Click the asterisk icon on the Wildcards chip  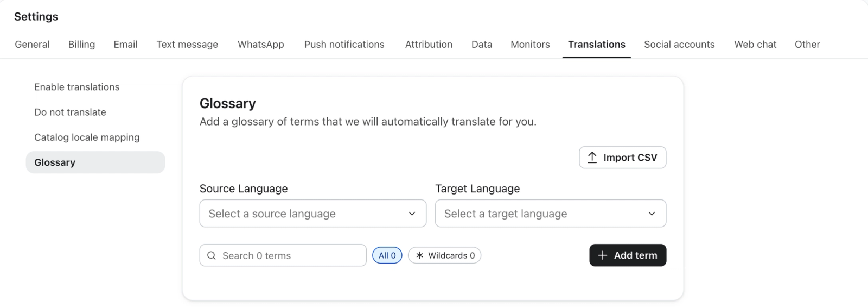click(419, 255)
